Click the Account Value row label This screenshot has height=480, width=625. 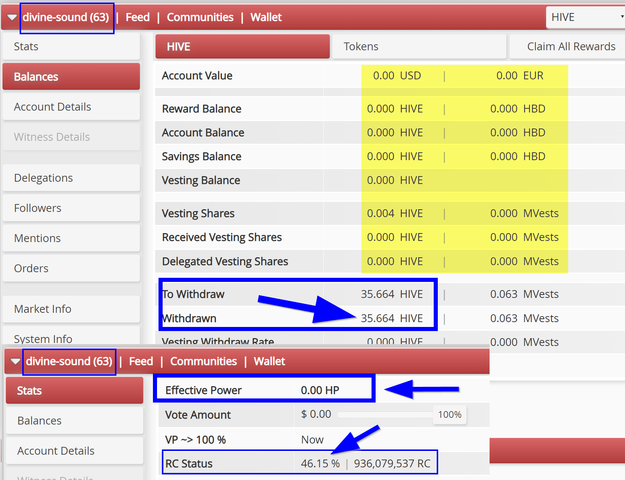(197, 76)
